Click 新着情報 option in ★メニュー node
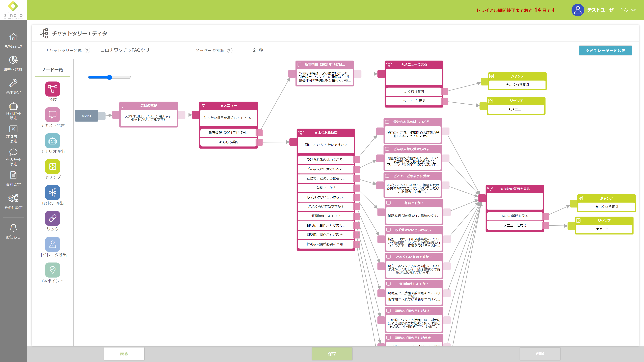This screenshot has width=644, height=362. tap(228, 133)
